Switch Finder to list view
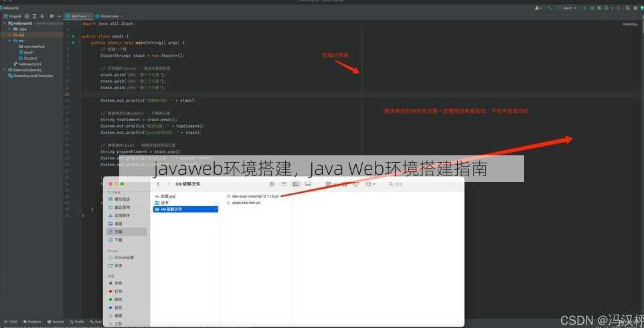The image size is (644, 328). (284, 184)
